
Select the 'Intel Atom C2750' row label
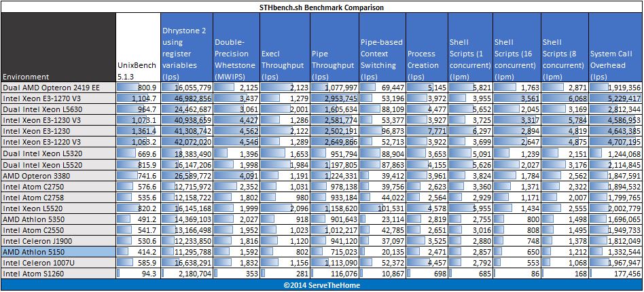[58, 187]
